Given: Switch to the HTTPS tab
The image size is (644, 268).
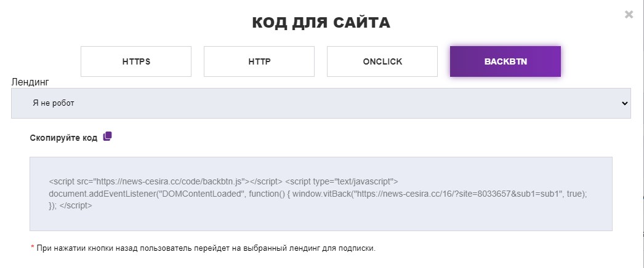Looking at the screenshot, I should pos(136,61).
